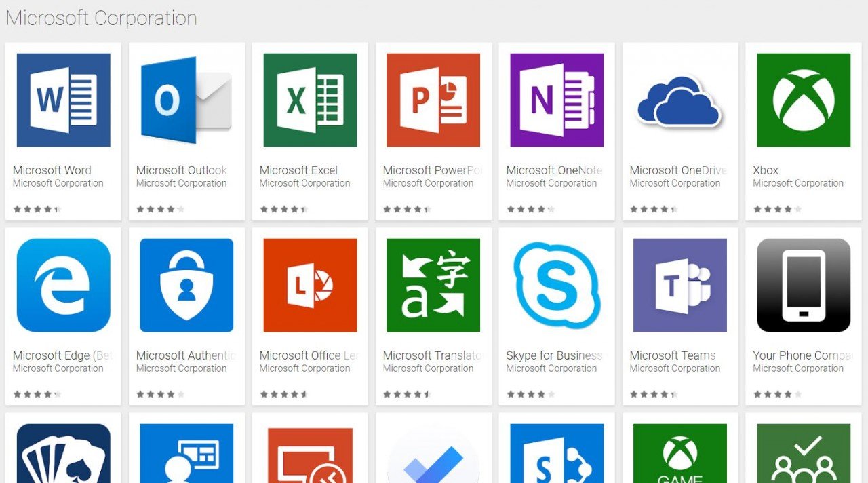Image resolution: width=868 pixels, height=483 pixels.
Task: Open 'Microsoft Corporation' publisher under Microsoft OneDrive
Action: point(675,183)
